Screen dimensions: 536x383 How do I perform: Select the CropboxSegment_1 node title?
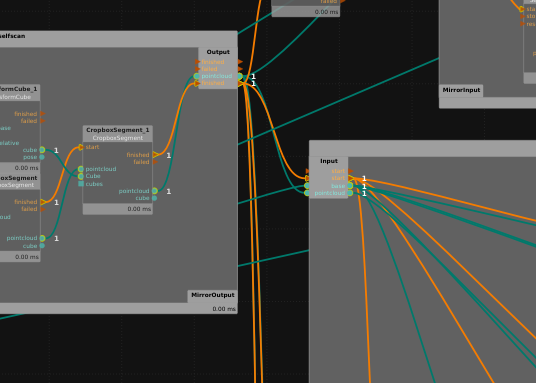[118, 130]
